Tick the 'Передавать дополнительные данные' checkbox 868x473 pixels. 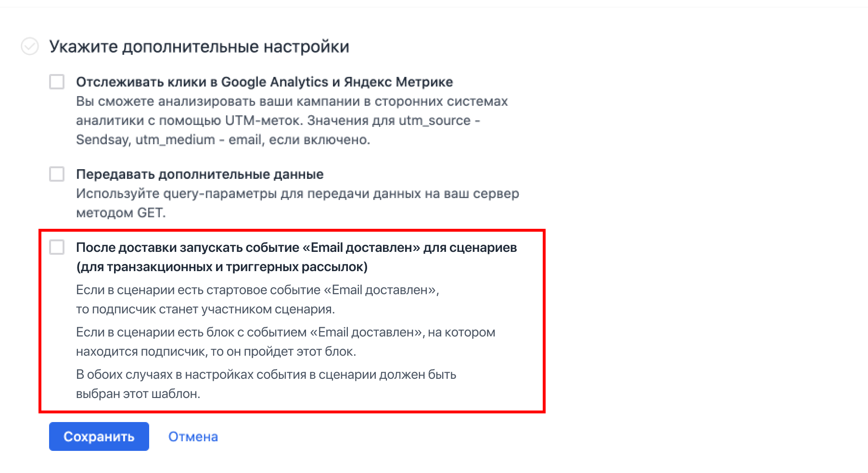[57, 174]
